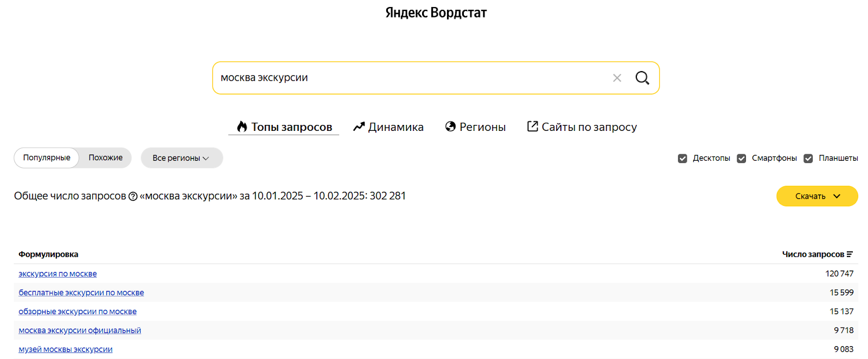Open the Все регионы dropdown

coord(181,158)
